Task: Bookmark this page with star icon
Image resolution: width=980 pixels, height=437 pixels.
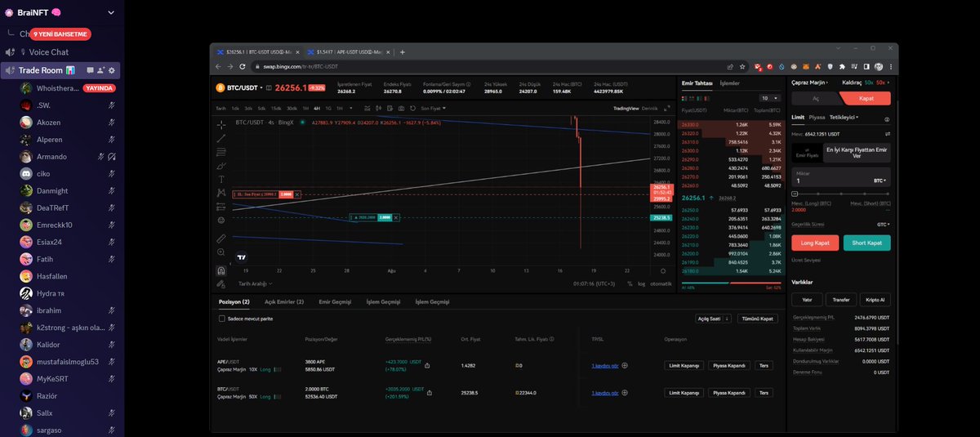Action: tap(742, 66)
